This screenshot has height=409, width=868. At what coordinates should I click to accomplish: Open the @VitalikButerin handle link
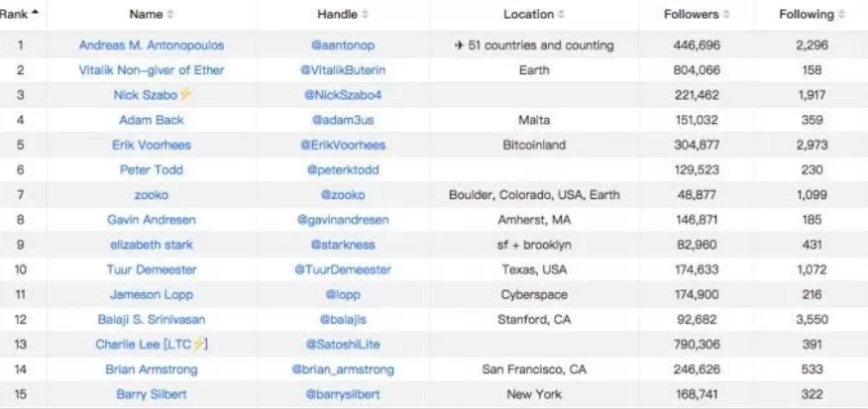click(343, 70)
